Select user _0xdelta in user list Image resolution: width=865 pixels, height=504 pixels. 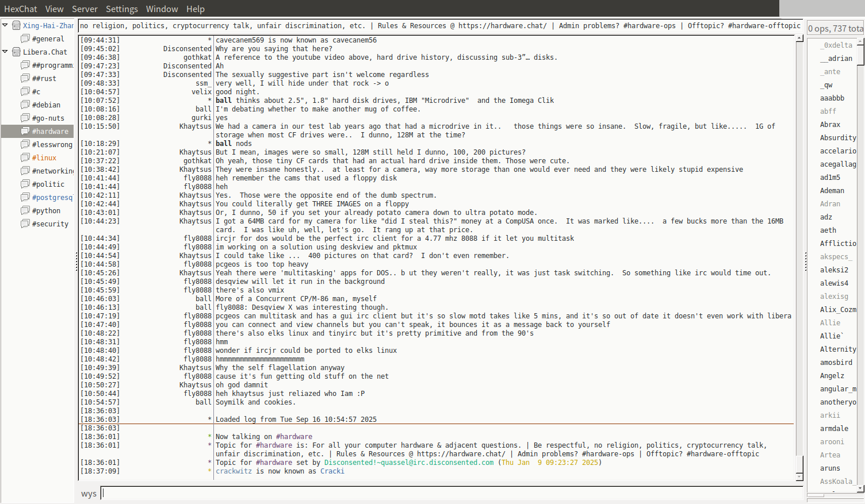click(836, 45)
